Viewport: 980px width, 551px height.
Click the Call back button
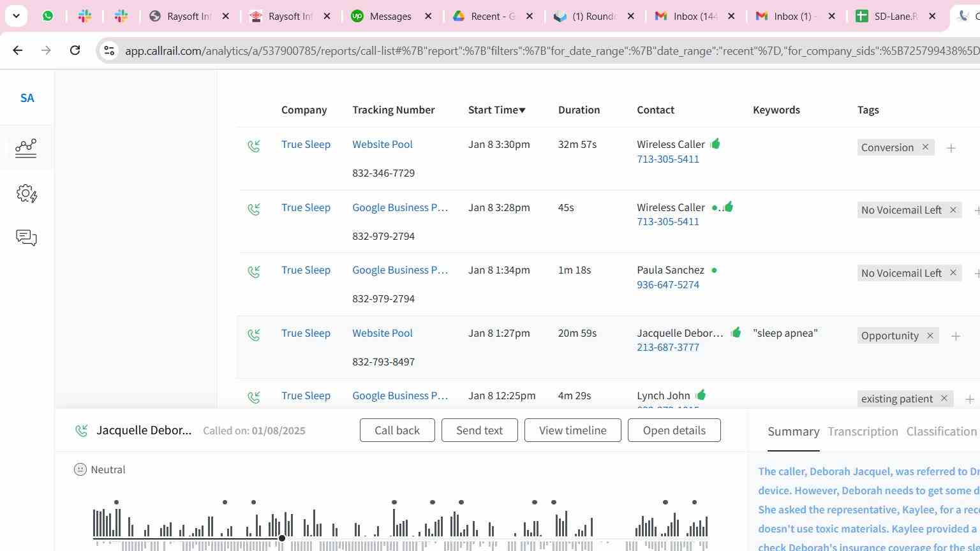coord(397,430)
